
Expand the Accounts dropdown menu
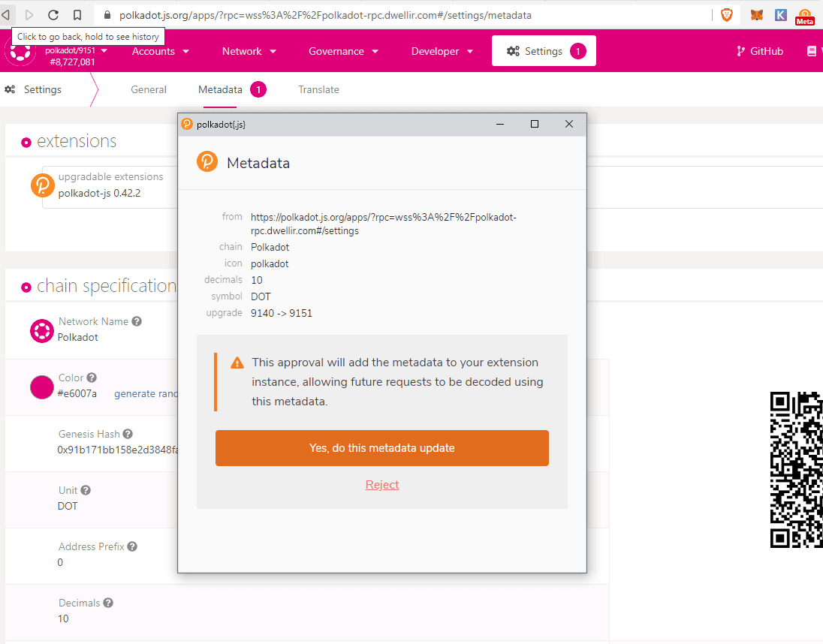click(x=160, y=51)
